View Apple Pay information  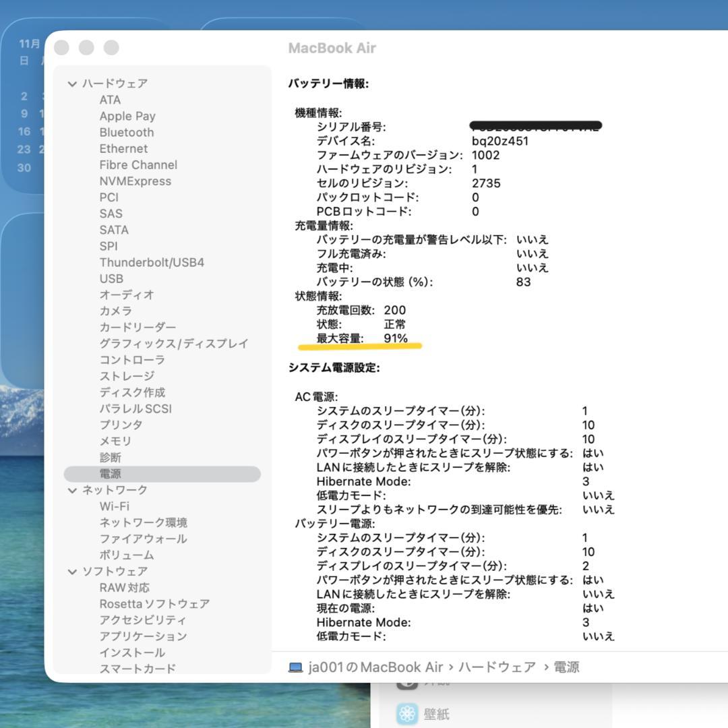click(127, 116)
